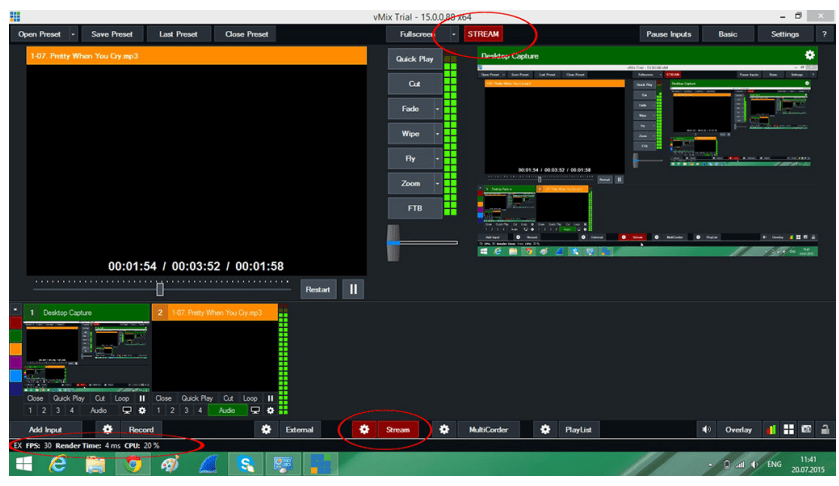Click the FTB fade-to-black button

pos(415,208)
